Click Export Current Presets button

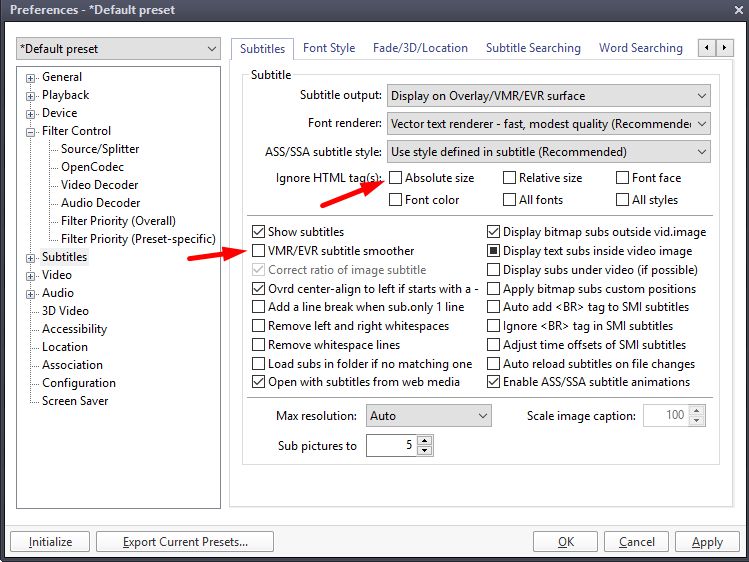pos(185,542)
